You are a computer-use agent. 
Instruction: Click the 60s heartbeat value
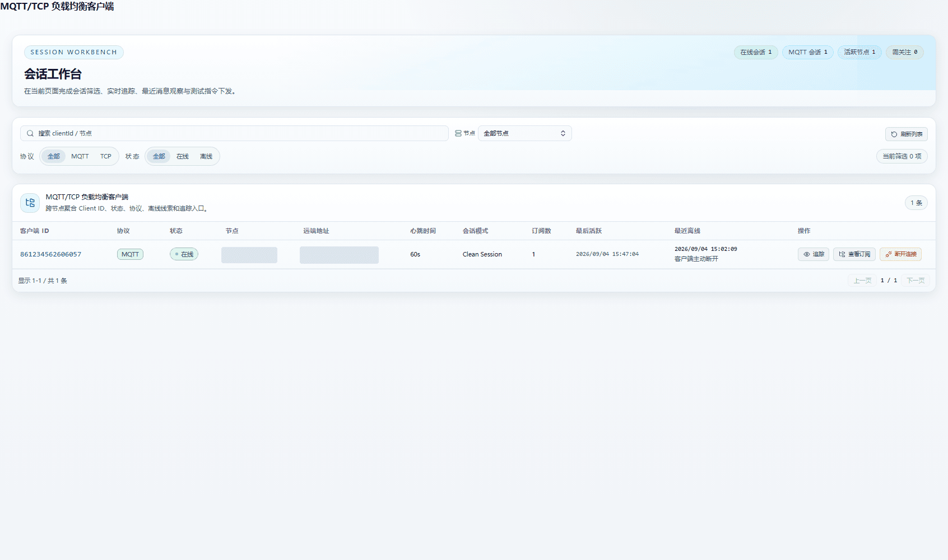click(x=415, y=254)
